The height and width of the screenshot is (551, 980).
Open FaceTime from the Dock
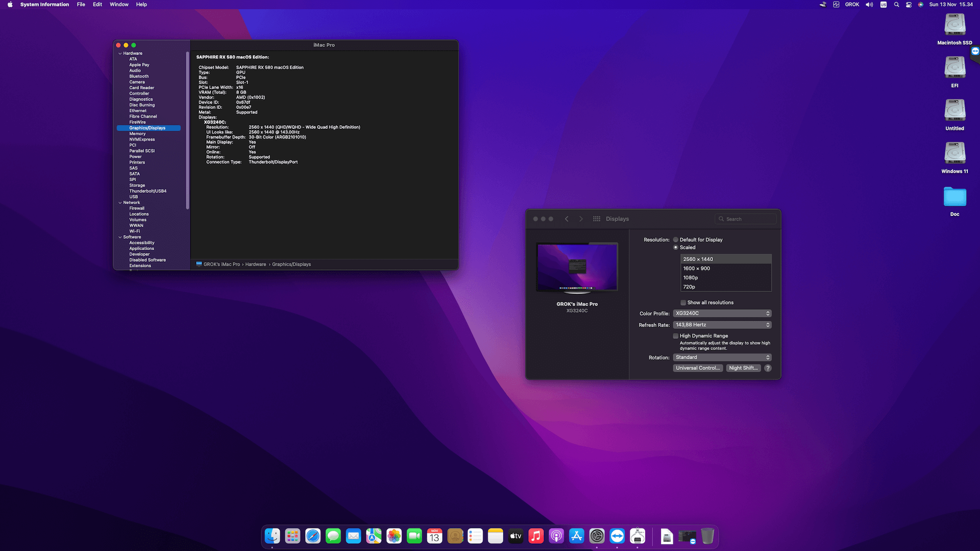point(414,536)
